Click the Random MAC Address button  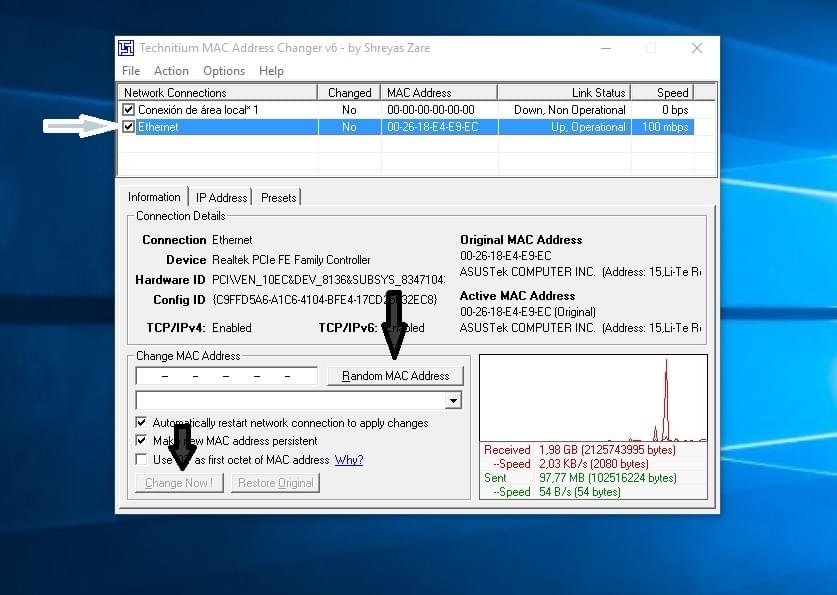pos(396,376)
